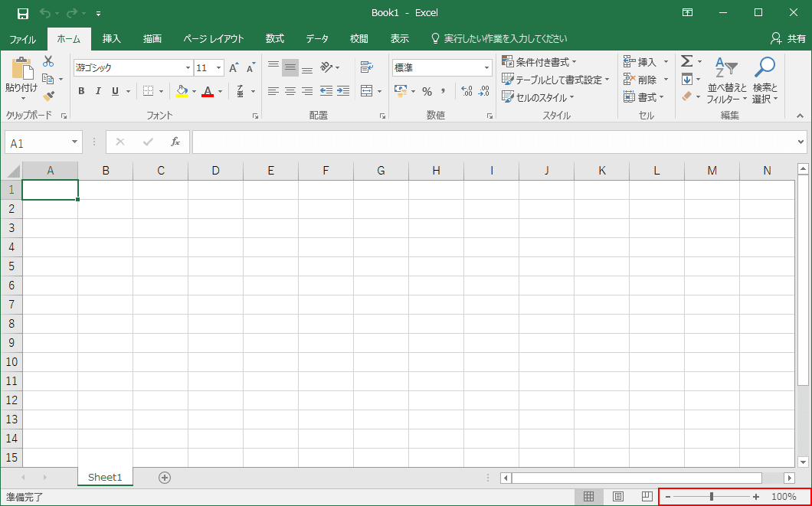Apply red font color A
This screenshot has height=506, width=812.
208,91
